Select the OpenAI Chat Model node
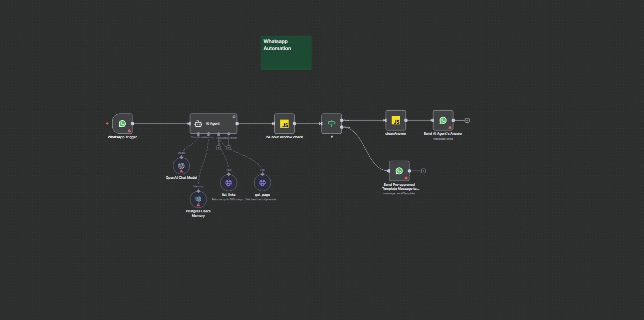The height and width of the screenshot is (320, 644). click(181, 166)
